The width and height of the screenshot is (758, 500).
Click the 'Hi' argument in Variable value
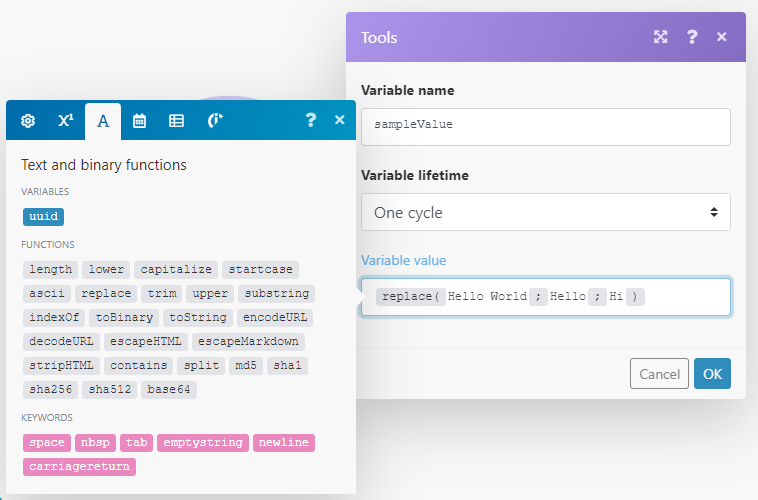tap(616, 296)
